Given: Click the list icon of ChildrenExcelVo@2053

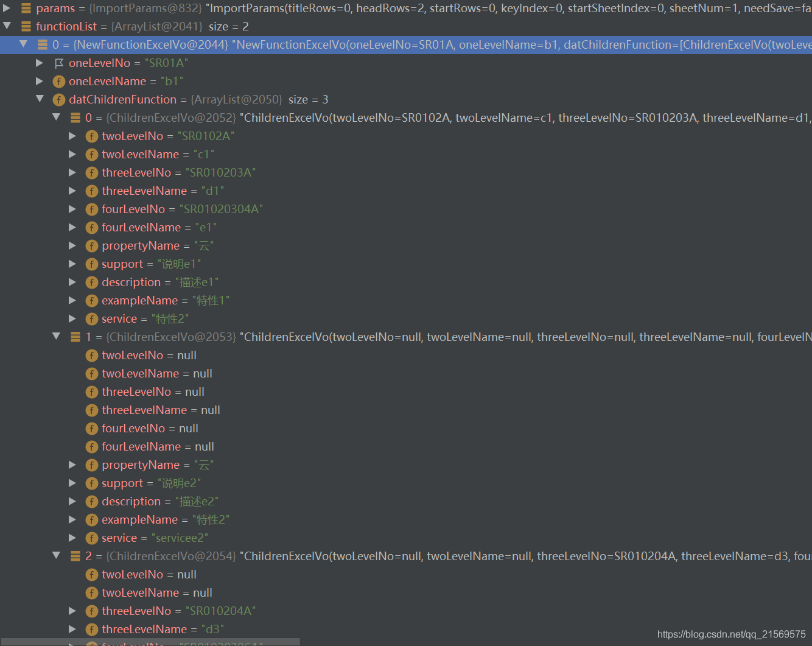Looking at the screenshot, I should (75, 337).
